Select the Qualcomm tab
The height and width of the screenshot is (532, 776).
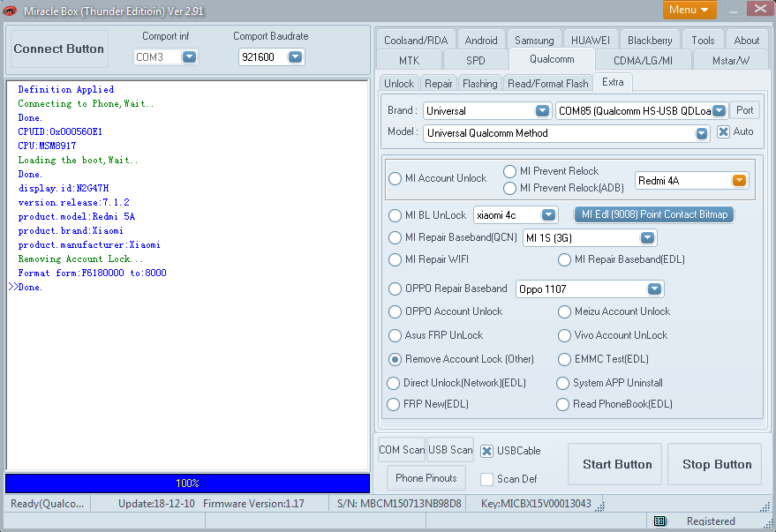552,59
